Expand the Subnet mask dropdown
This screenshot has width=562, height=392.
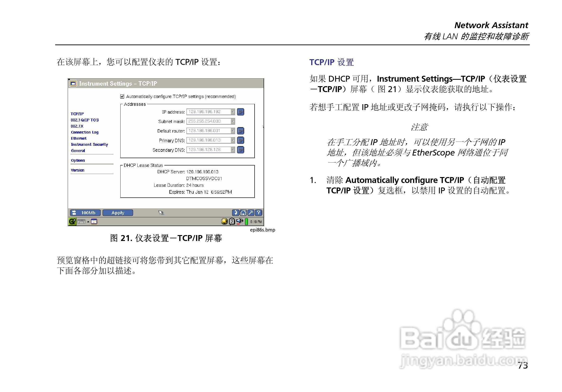233,121
